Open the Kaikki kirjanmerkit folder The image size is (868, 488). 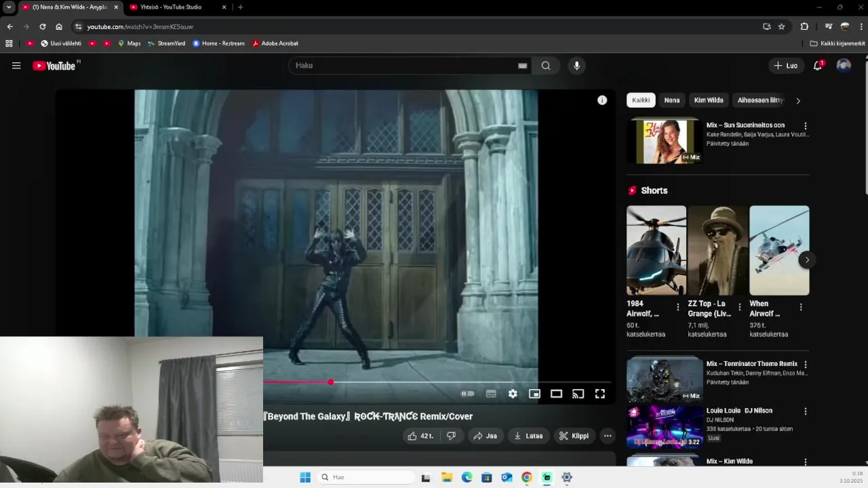pos(837,43)
